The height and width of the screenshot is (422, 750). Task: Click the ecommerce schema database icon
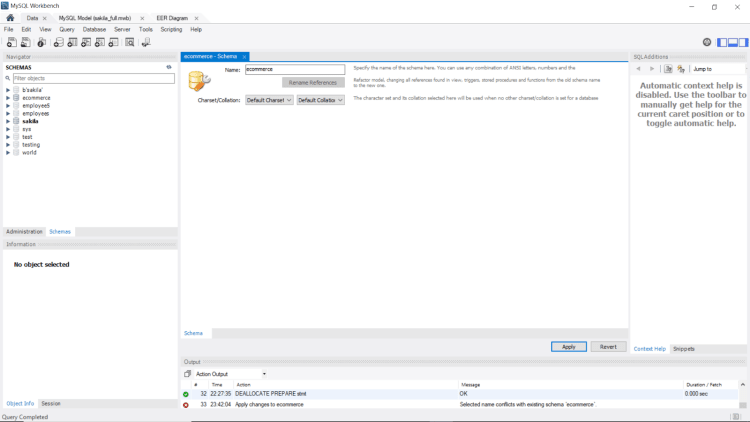16,98
